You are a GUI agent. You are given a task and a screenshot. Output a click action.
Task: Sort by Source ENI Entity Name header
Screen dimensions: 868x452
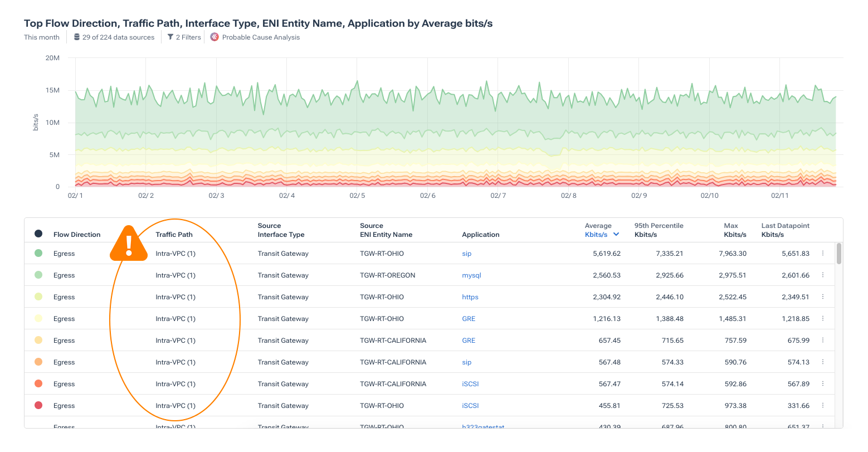(x=386, y=230)
